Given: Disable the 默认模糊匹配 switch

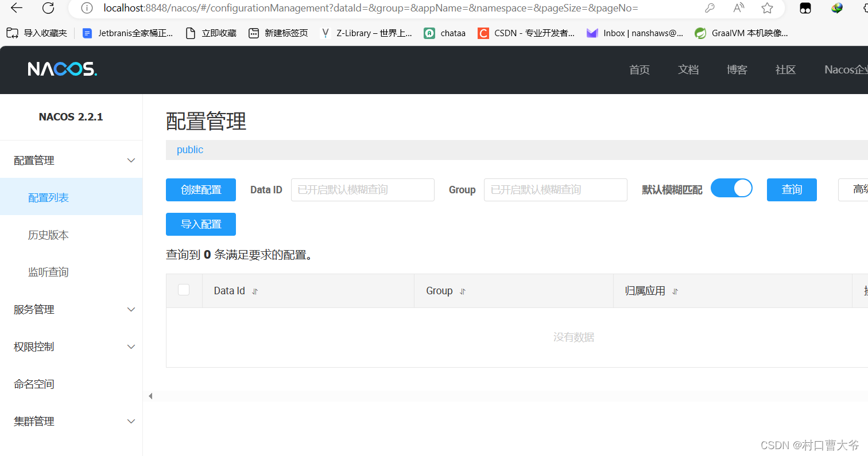Looking at the screenshot, I should click(x=731, y=188).
